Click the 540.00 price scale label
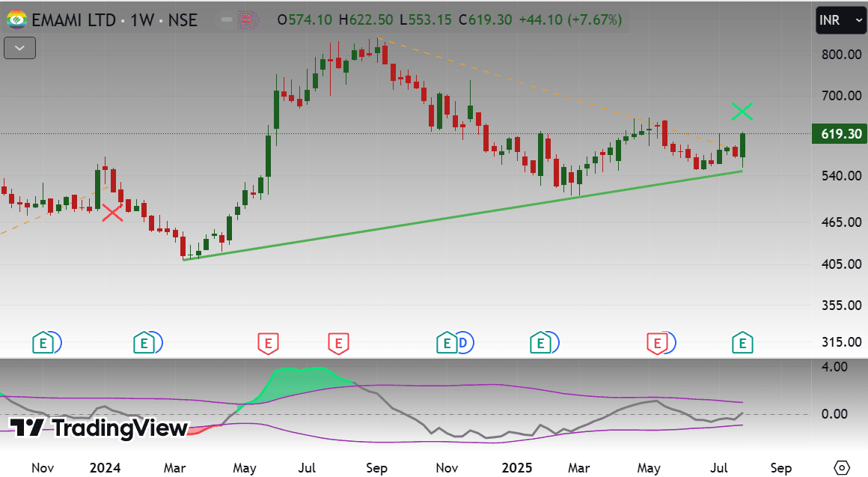Viewport: 868px width, 477px height. [841, 176]
